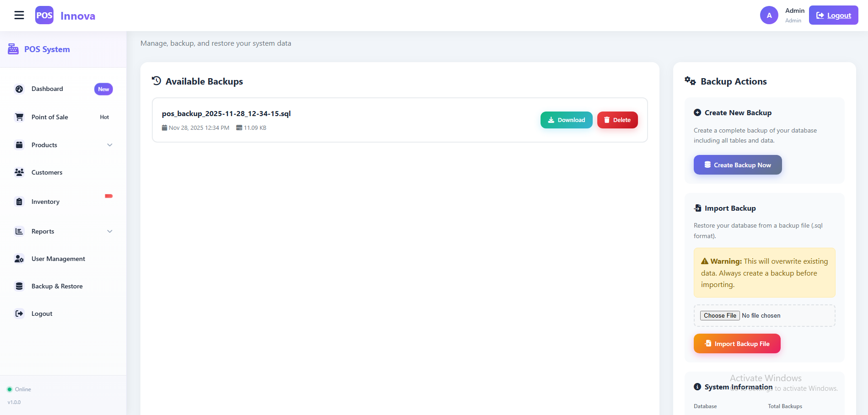Delete the pos_backup_2025-11-28 backup
This screenshot has height=415, width=868.
(x=617, y=120)
